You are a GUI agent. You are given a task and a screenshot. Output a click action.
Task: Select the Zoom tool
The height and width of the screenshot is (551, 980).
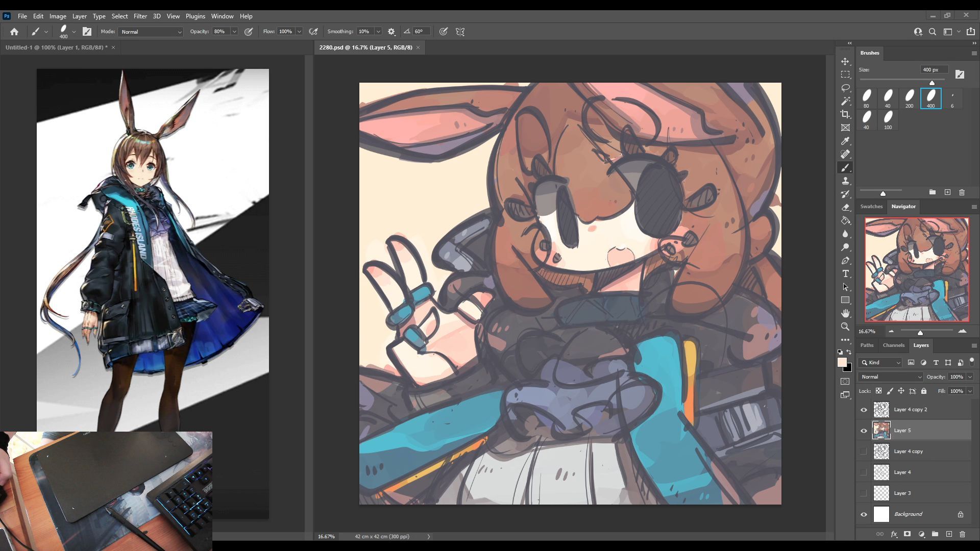click(x=845, y=327)
